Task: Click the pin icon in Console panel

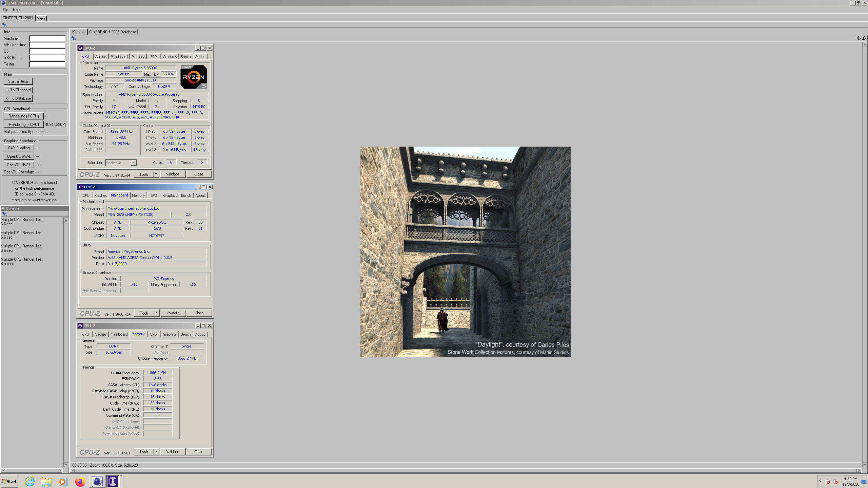Action: pos(4,214)
